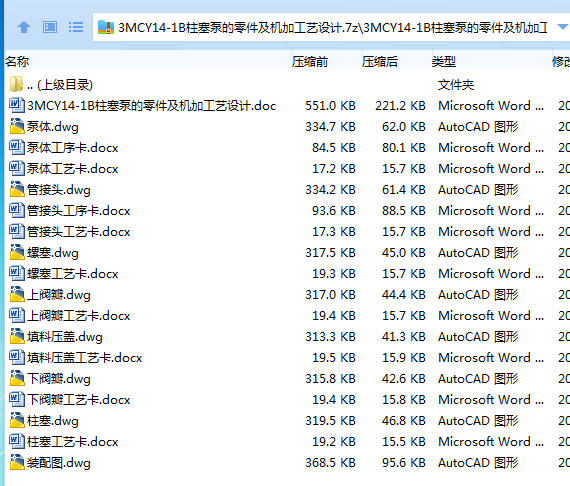This screenshot has width=570, height=486.
Task: Select file 泵体工序卡.docx
Action: point(73,148)
